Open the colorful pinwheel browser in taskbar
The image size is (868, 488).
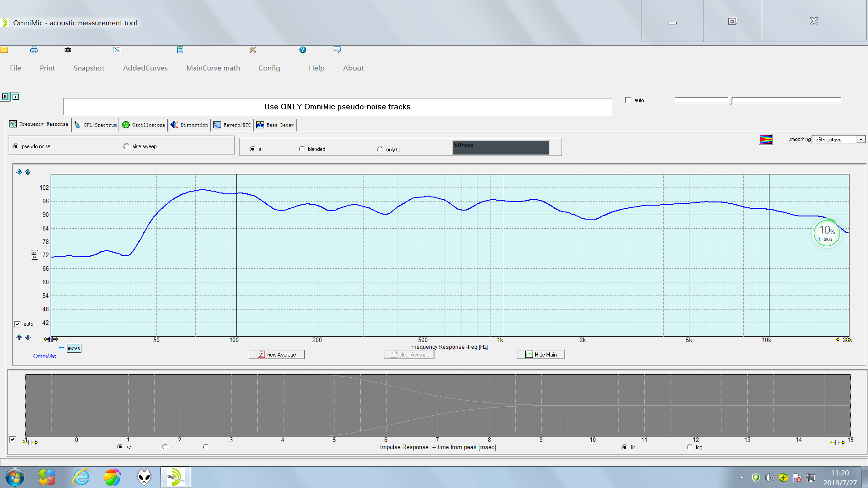(112, 477)
